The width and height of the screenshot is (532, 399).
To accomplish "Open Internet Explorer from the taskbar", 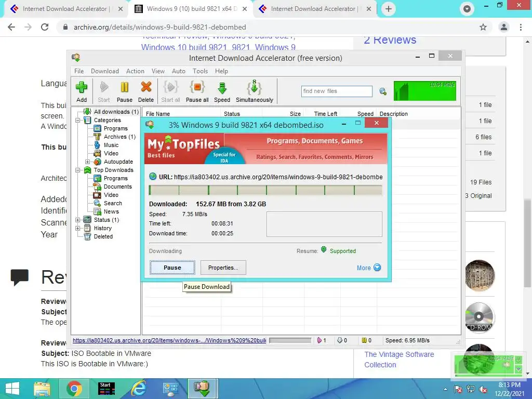I will (139, 389).
